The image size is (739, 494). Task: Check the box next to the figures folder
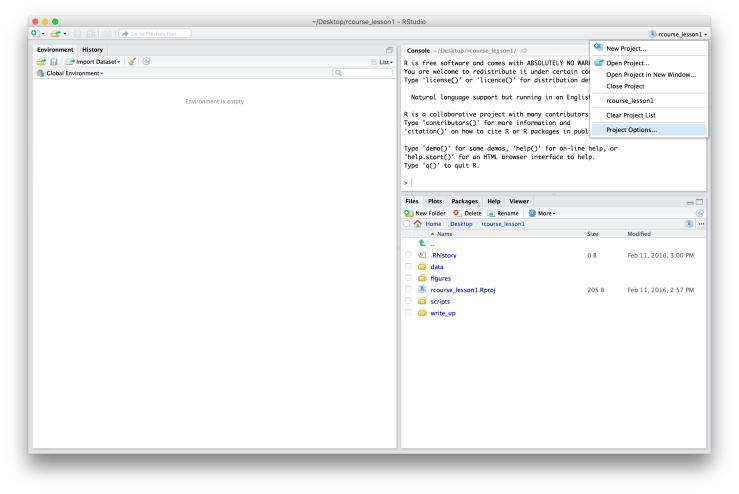coord(408,278)
